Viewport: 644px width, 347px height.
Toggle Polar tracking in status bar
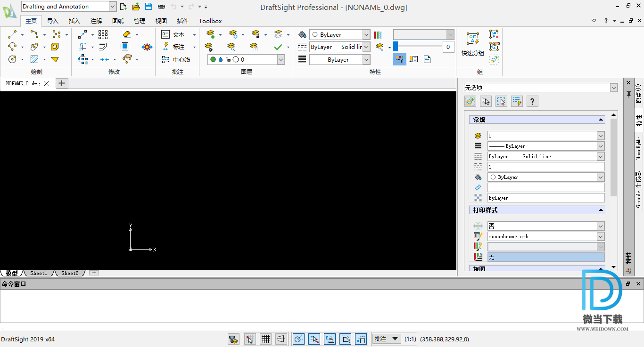click(x=298, y=339)
